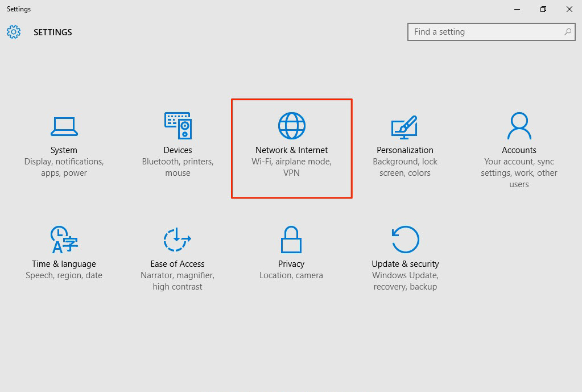Click the Wi-Fi description text link
Image resolution: width=582 pixels, height=392 pixels.
point(278,162)
